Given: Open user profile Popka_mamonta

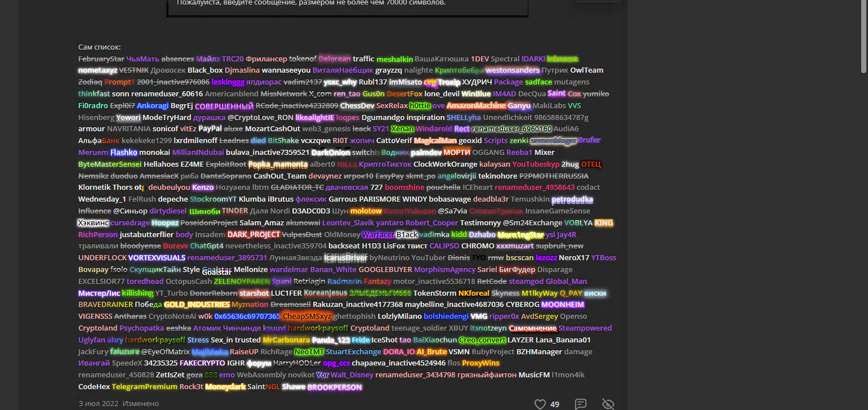Looking at the screenshot, I should click(x=278, y=164).
